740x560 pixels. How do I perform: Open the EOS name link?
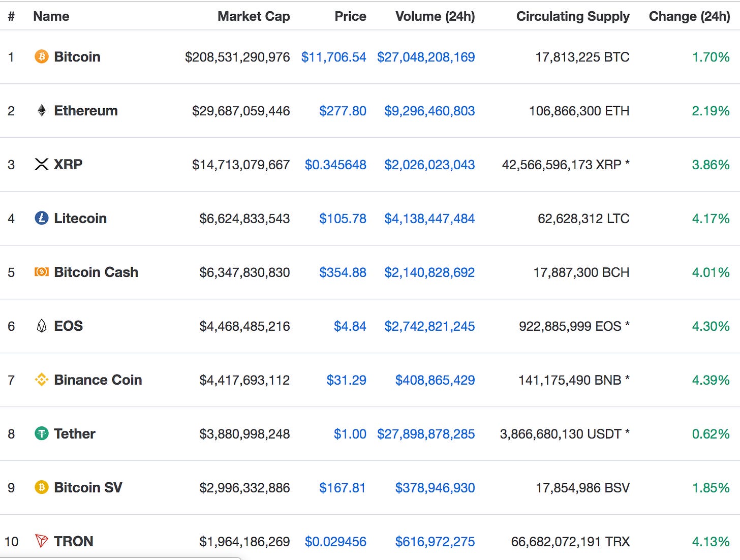click(69, 326)
